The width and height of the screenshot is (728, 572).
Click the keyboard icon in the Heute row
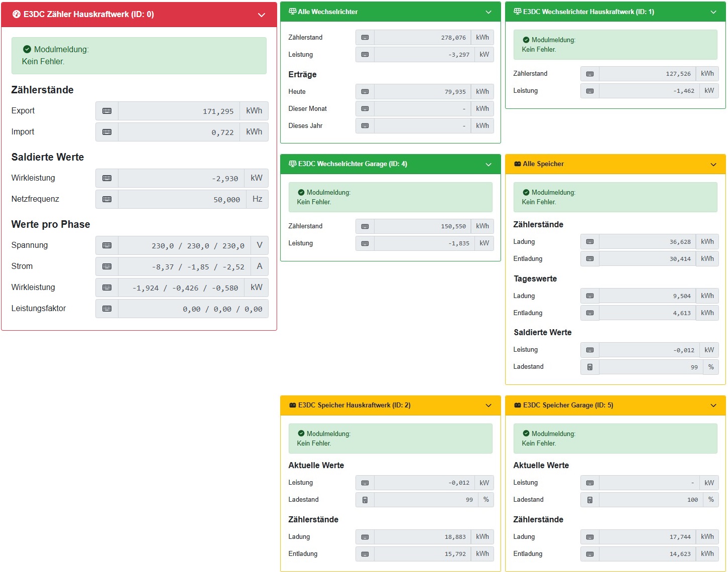tap(365, 92)
